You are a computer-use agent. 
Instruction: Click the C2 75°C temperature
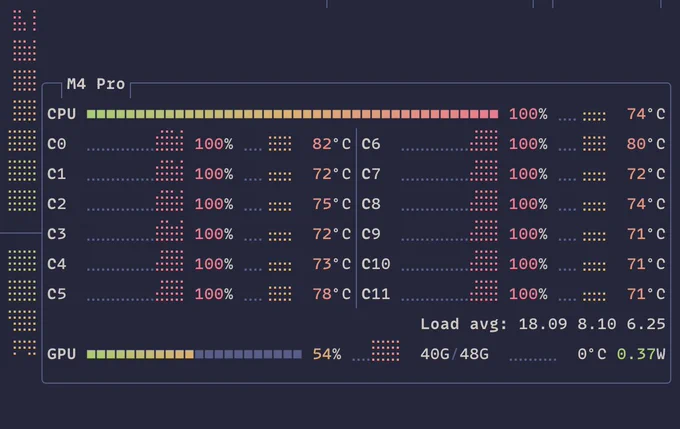point(331,204)
